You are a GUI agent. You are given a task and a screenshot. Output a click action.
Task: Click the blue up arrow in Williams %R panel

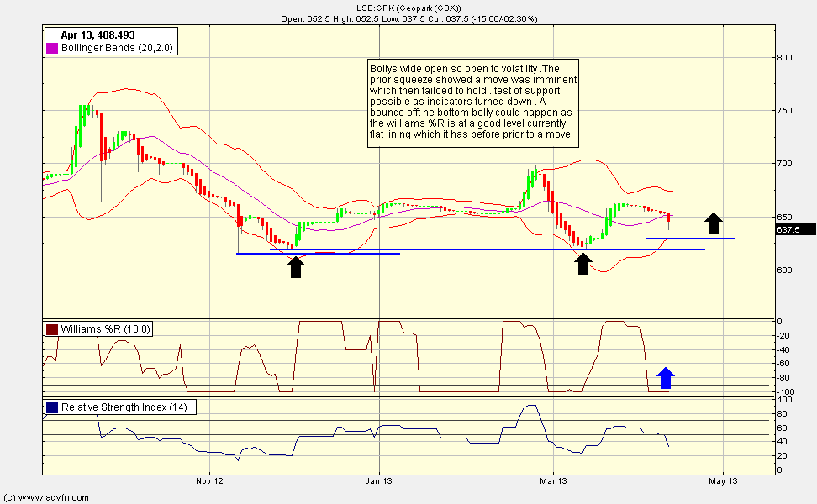(x=666, y=378)
